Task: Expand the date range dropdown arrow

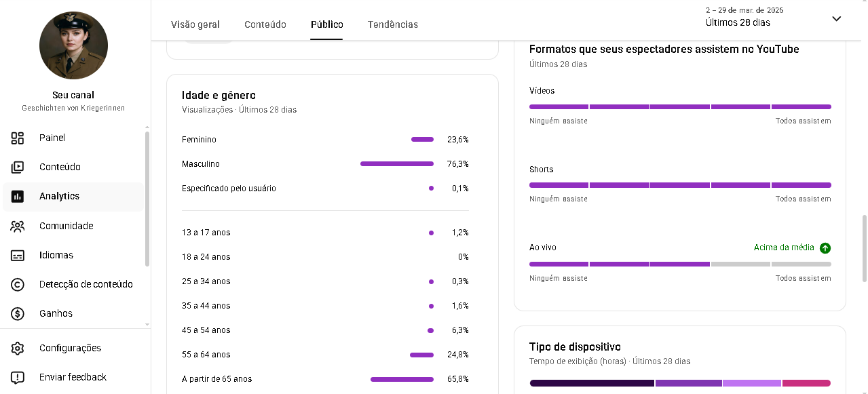Action: (836, 19)
